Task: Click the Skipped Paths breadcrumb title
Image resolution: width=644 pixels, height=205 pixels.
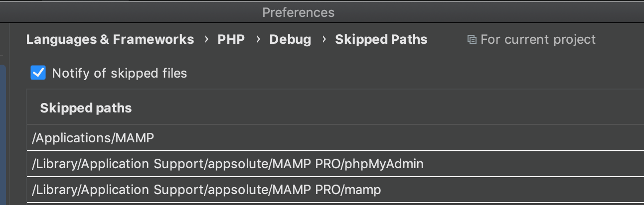Action: click(x=381, y=40)
